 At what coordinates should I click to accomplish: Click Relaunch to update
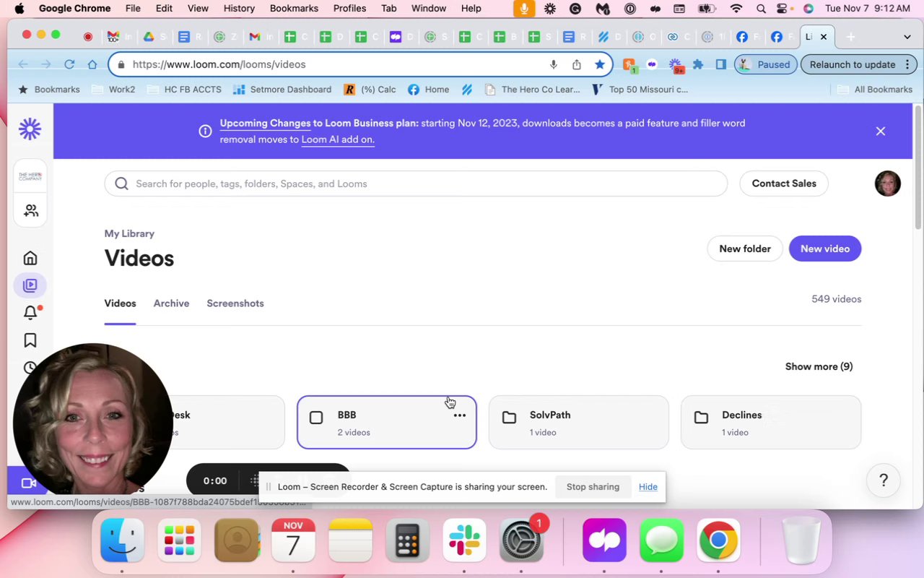click(860, 64)
